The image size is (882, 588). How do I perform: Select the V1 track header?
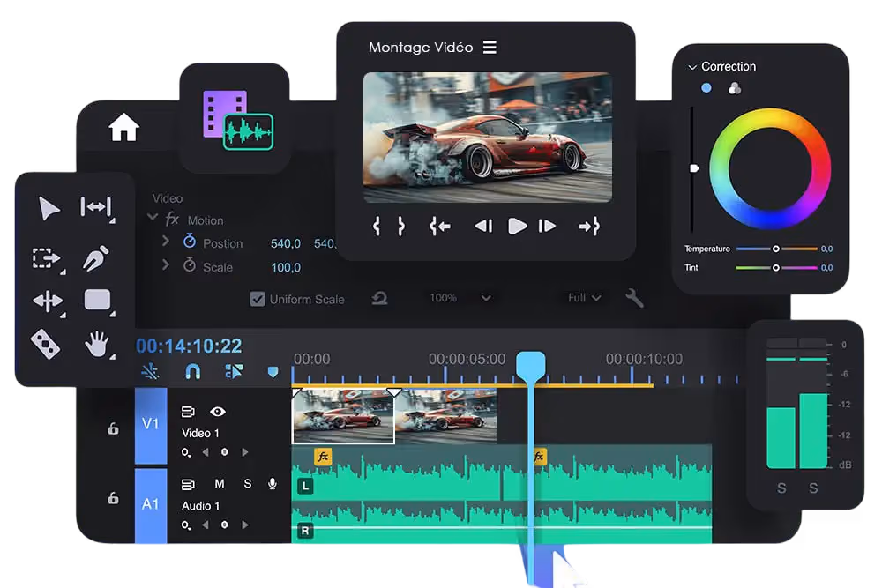tap(150, 424)
